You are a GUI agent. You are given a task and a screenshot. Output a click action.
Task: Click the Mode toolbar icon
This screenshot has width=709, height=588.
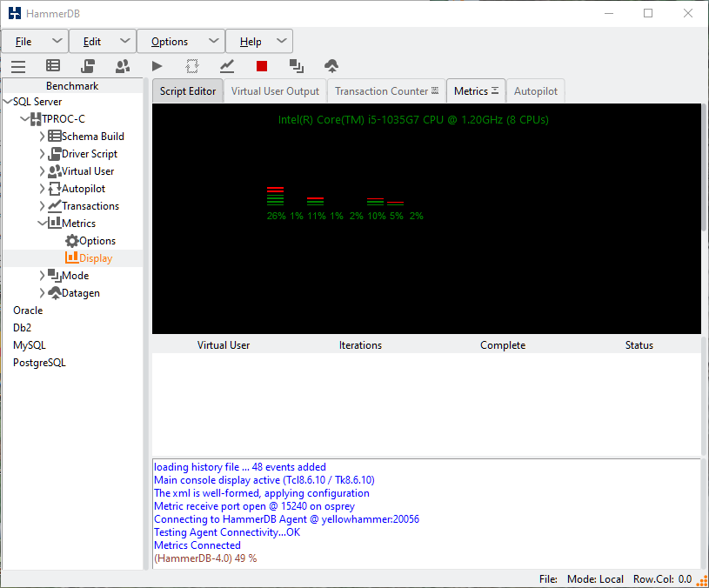click(297, 66)
